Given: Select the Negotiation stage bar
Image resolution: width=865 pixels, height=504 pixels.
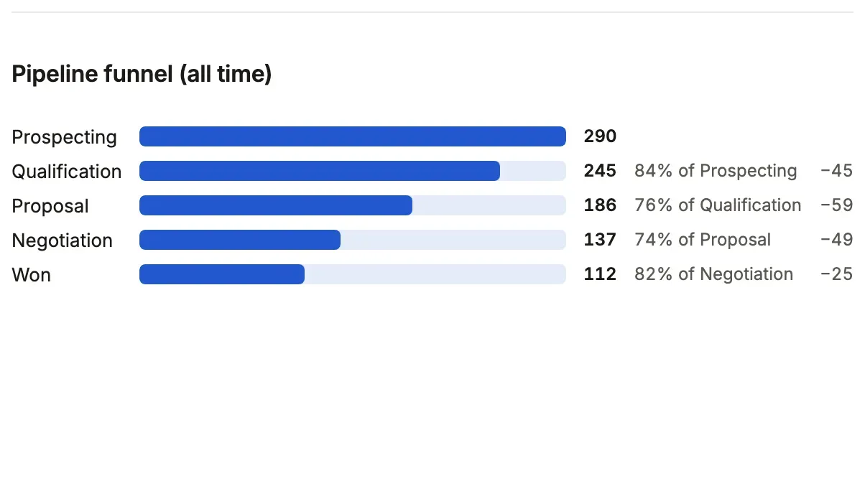Looking at the screenshot, I should [353, 240].
